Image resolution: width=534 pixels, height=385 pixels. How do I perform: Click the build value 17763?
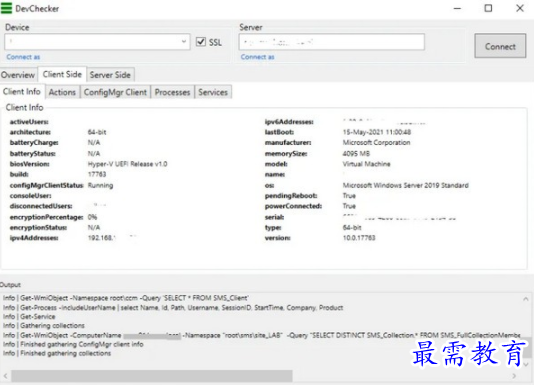(97, 174)
